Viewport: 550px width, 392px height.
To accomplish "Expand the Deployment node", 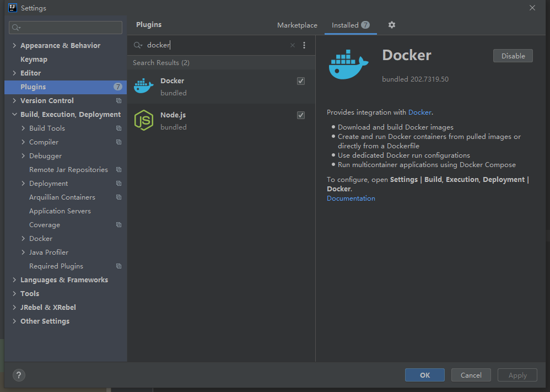I will [x=23, y=183].
